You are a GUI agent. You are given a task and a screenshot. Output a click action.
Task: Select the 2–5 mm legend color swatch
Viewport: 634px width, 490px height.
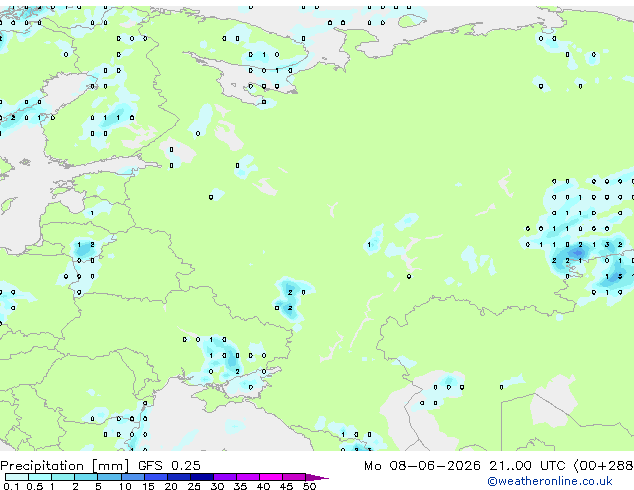86,477
